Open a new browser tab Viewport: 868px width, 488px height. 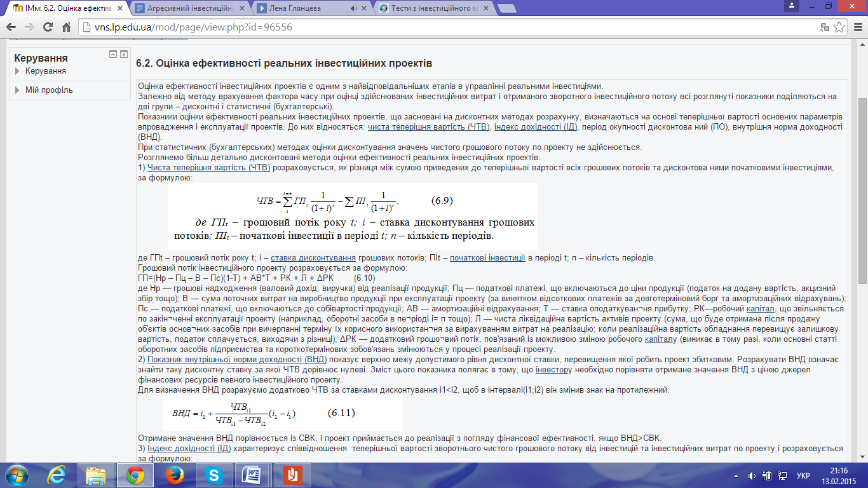[x=506, y=9]
